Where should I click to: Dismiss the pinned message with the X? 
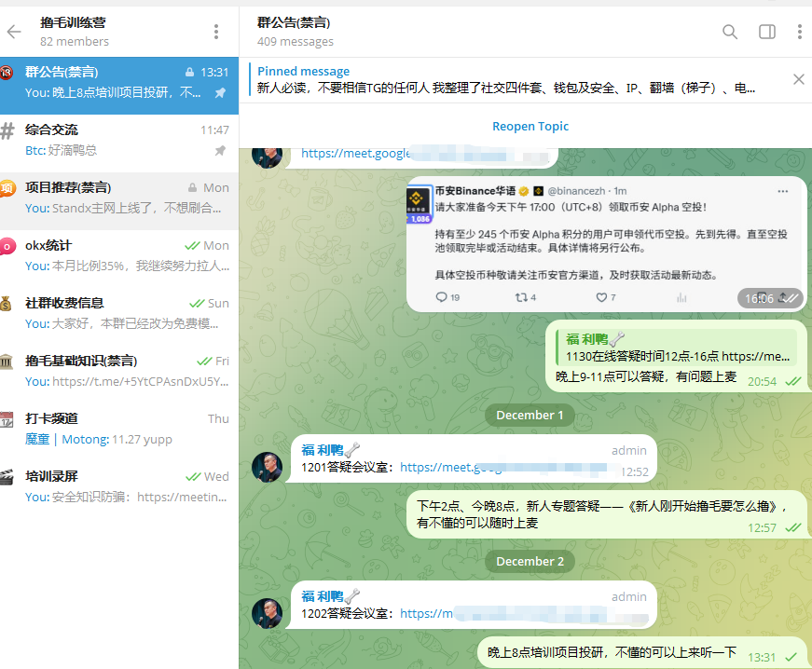pos(798,78)
